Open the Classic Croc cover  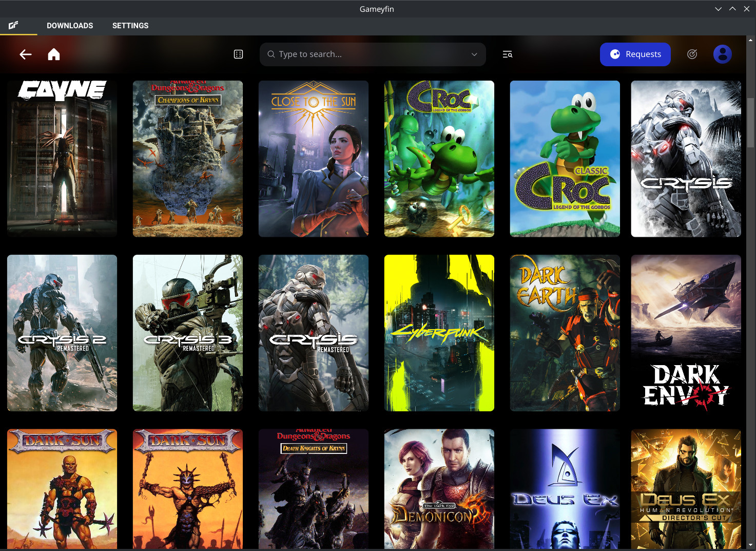(x=565, y=159)
